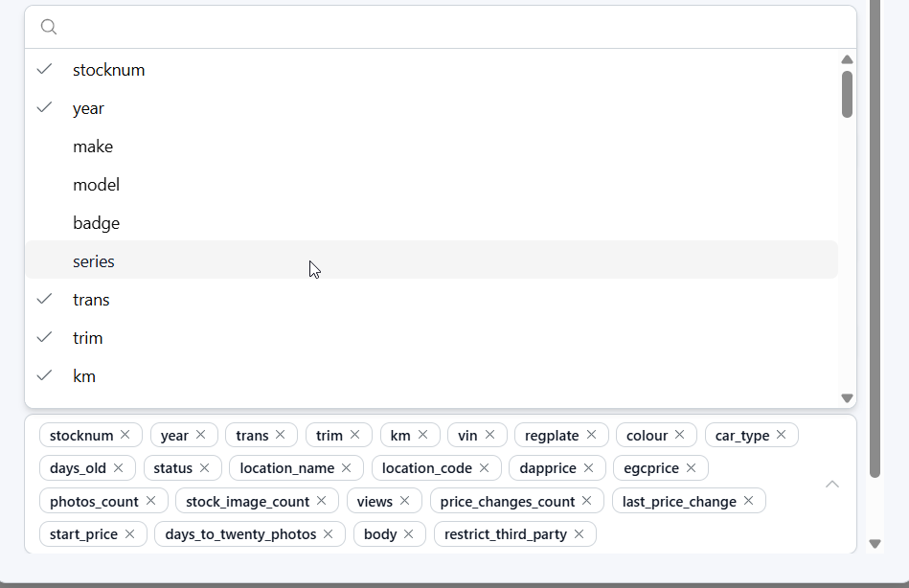Screen dimensions: 909x588
Task: Remove the car_type chip X icon
Action: pyautogui.click(x=782, y=435)
